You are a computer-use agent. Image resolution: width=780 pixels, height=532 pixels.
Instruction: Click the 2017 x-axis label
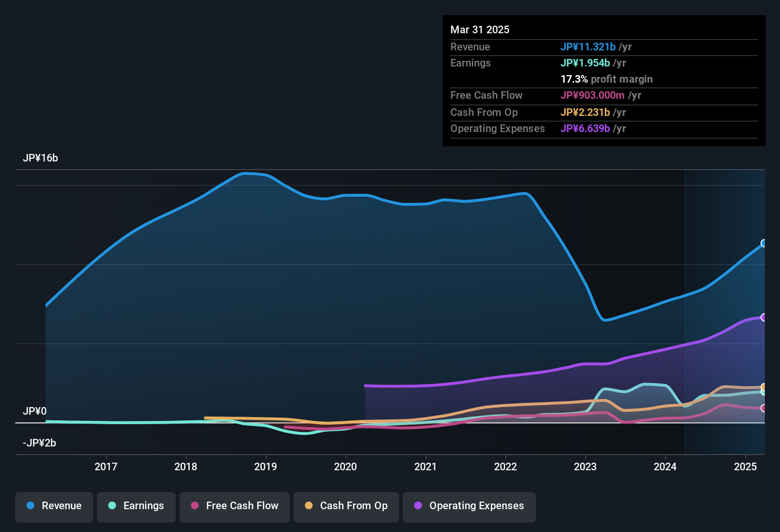click(106, 466)
